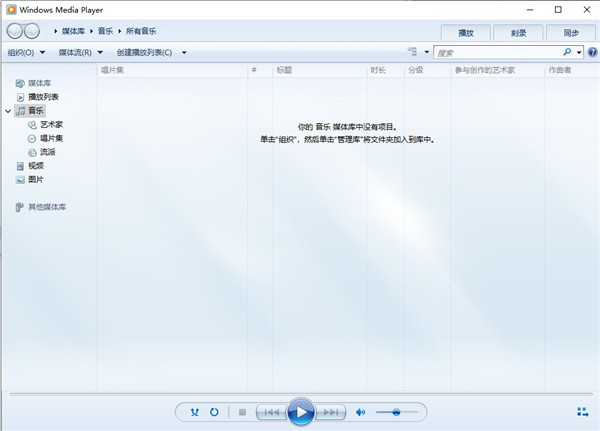
Task: Click the 唱片集 disc icon
Action: pos(32,139)
